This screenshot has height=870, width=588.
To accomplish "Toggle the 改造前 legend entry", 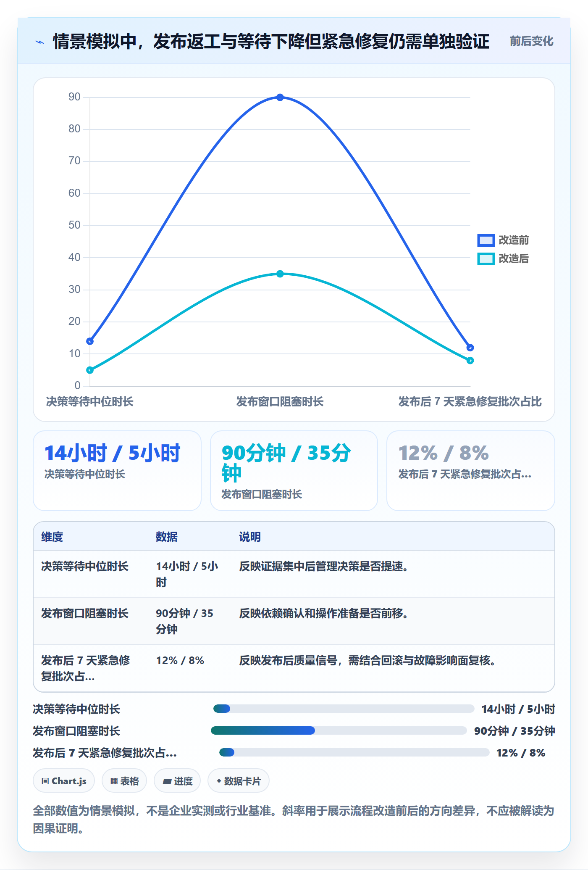I will 503,240.
